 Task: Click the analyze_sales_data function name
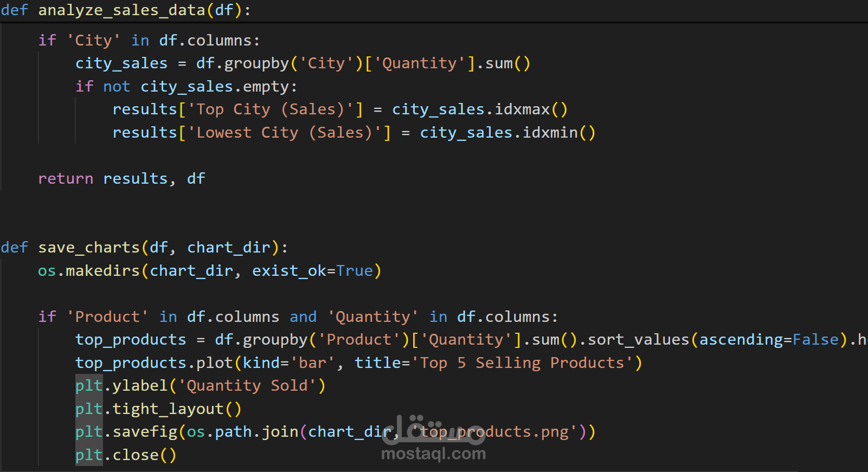pos(121,10)
